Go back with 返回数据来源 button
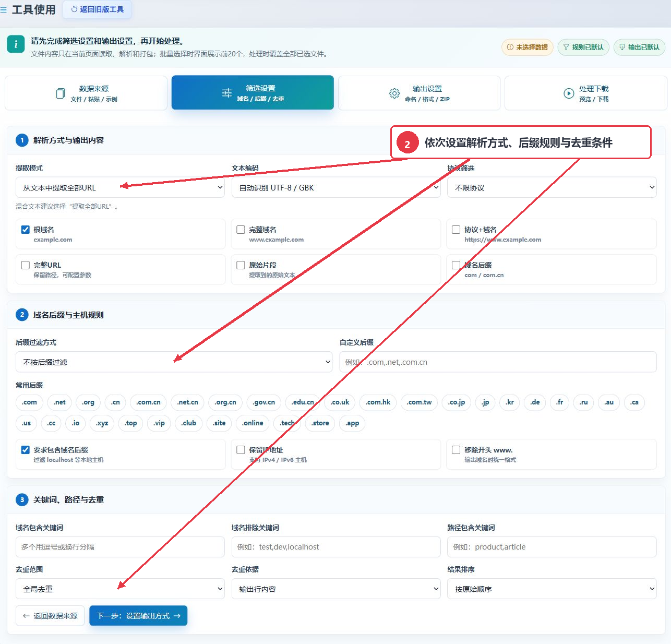This screenshot has width=671, height=644. 50,616
